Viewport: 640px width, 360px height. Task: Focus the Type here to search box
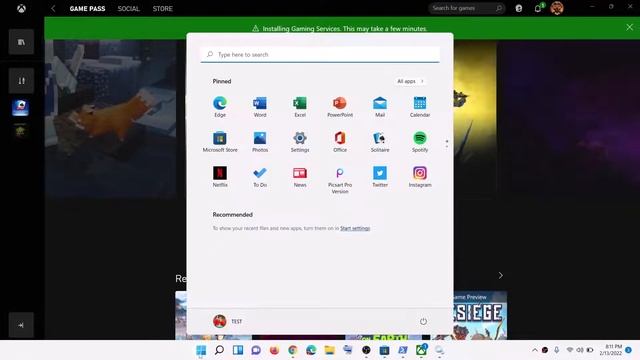320,54
